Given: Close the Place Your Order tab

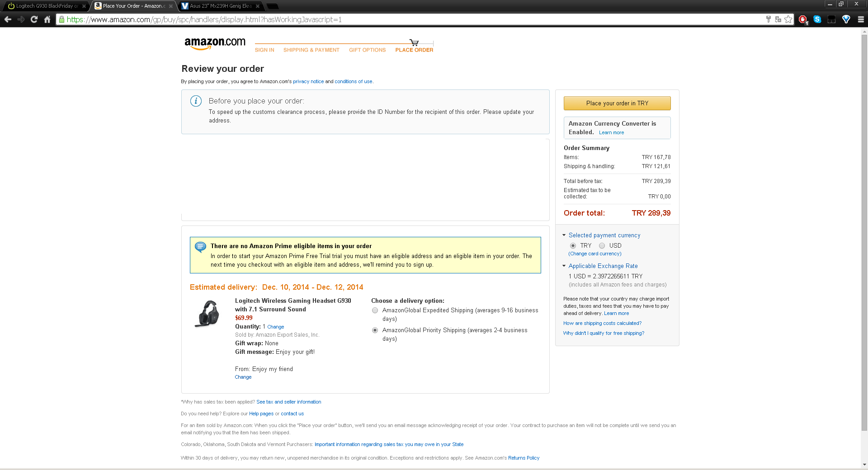Looking at the screenshot, I should pyautogui.click(x=171, y=6).
